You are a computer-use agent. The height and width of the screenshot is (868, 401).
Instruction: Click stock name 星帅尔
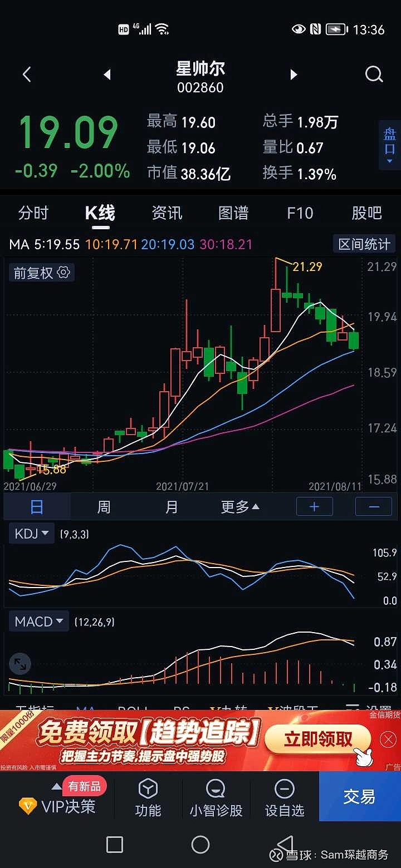(200, 69)
